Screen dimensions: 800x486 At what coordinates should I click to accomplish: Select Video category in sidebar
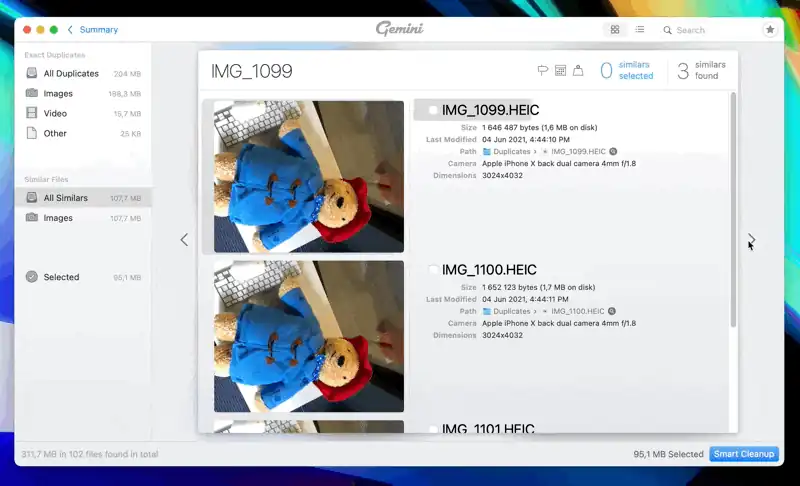point(83,113)
